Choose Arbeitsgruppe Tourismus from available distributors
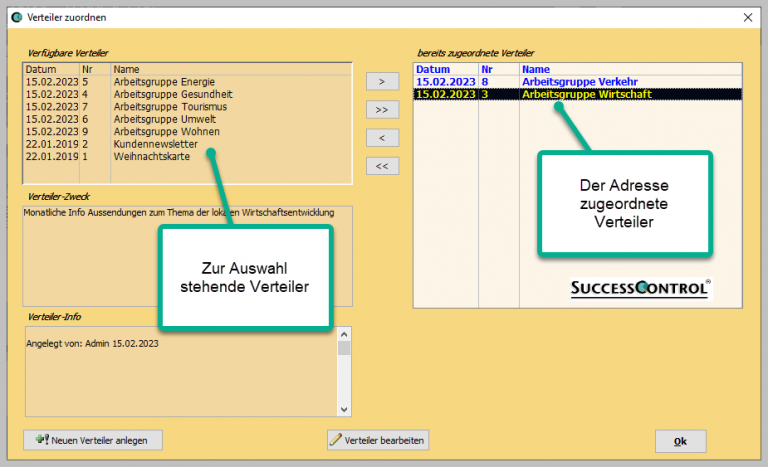The image size is (768, 467). click(166, 107)
